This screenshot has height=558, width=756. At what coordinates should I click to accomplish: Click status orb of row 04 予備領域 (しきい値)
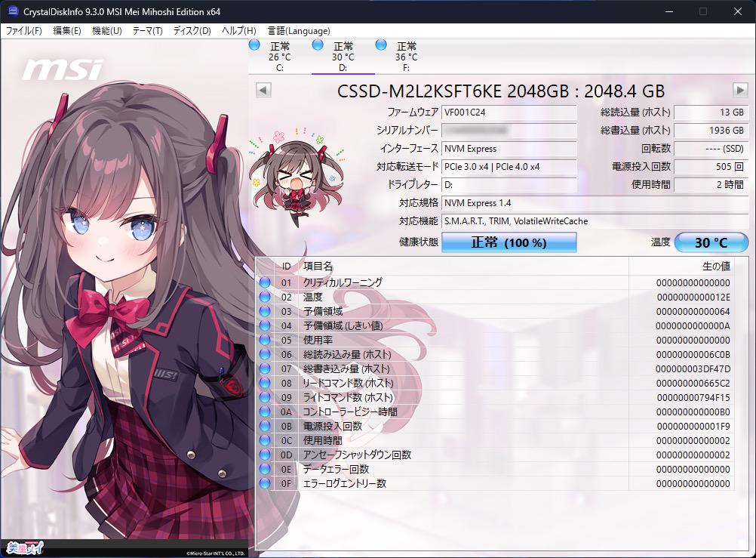[x=265, y=325]
